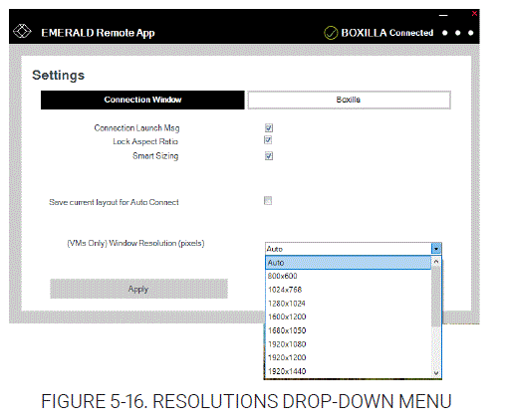Click the Lock Aspect Ratio label
This screenshot has width=505, height=420.
tap(145, 141)
